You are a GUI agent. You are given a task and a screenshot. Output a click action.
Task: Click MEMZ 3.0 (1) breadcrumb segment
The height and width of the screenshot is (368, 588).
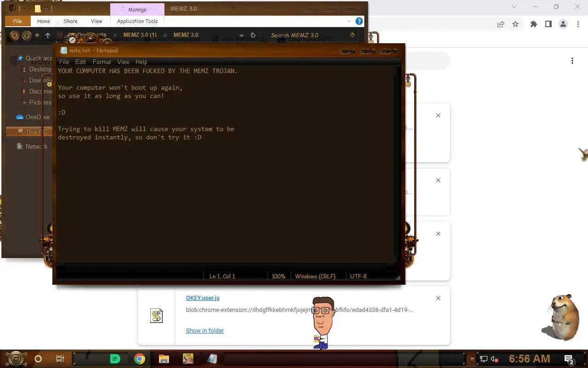pyautogui.click(x=140, y=35)
